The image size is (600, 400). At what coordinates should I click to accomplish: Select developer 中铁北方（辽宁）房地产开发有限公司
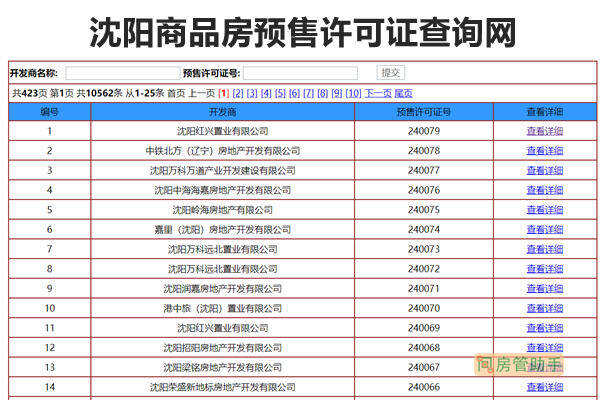click(x=223, y=151)
